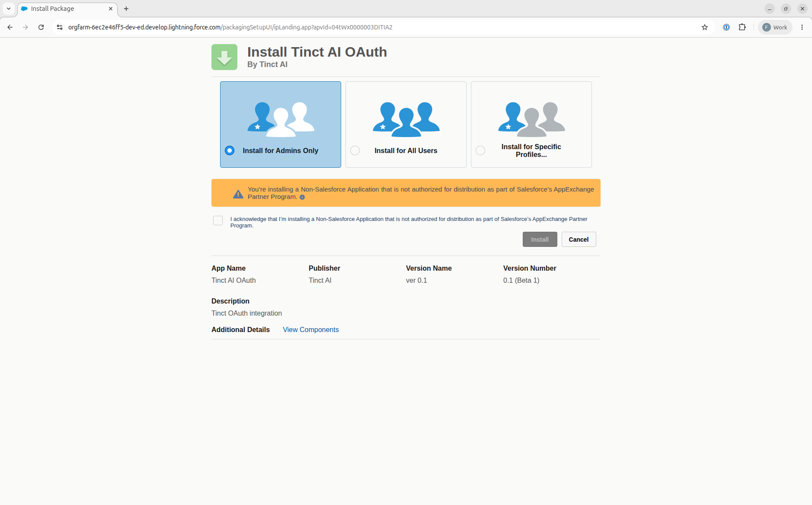Viewport: 812px width, 505px height.
Task: Open the Work profile menu
Action: point(775,27)
